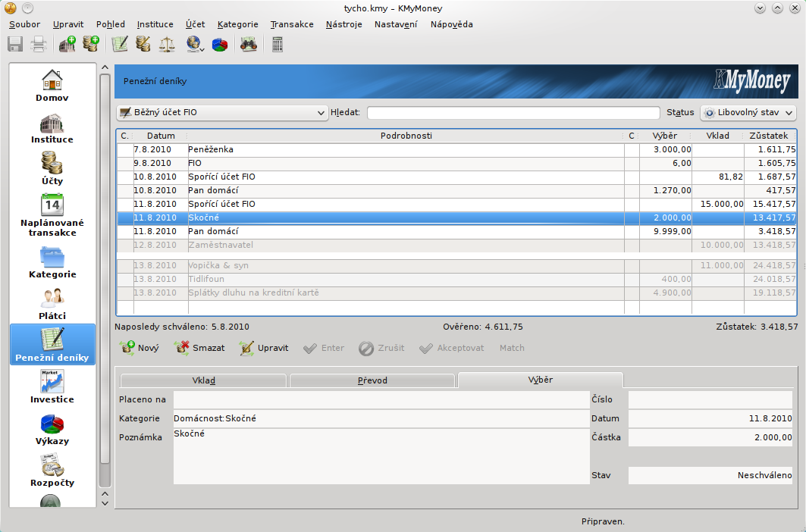Open the Instituce menu
The height and width of the screenshot is (532, 806).
[155, 24]
